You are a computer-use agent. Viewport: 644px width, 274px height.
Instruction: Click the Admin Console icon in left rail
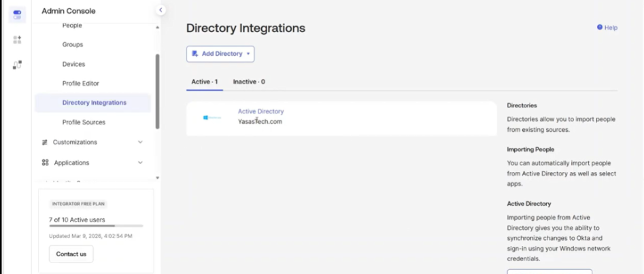[x=17, y=14]
